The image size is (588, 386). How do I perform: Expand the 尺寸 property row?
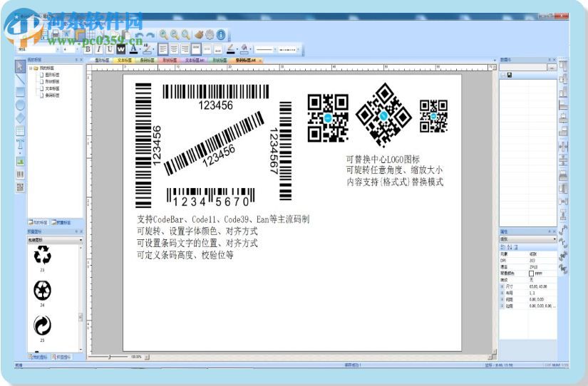coord(502,286)
